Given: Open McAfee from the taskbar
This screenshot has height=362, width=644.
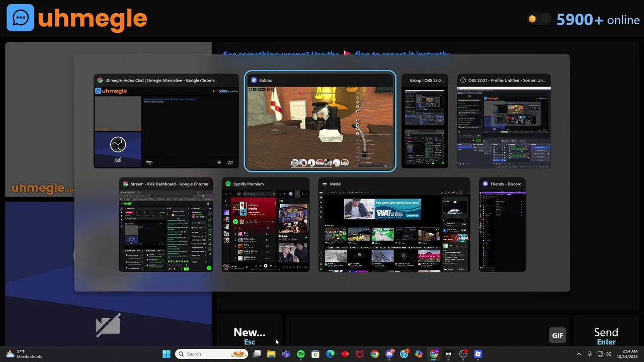Looking at the screenshot, I should tap(360, 354).
